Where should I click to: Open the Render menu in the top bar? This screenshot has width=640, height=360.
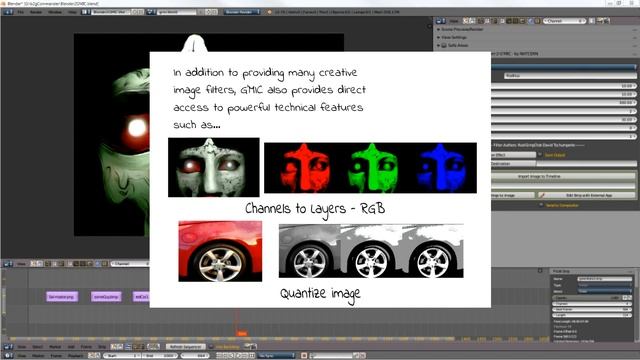pyautogui.click(x=36, y=12)
